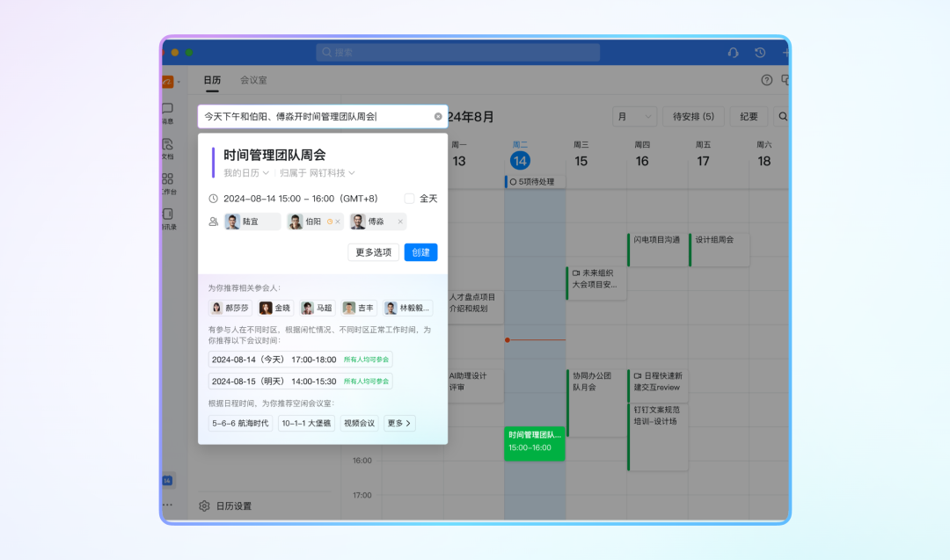Screen dimensions: 950x560
Task: Clear the quick-create text with the X icon
Action: point(438,116)
